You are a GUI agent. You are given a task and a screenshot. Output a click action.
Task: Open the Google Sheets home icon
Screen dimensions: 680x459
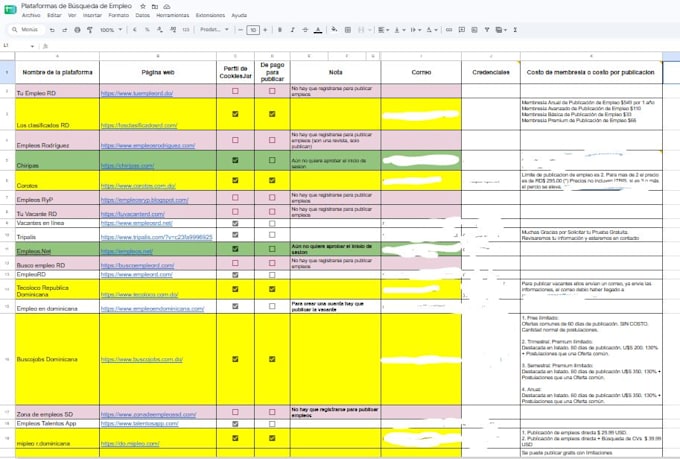point(10,9)
